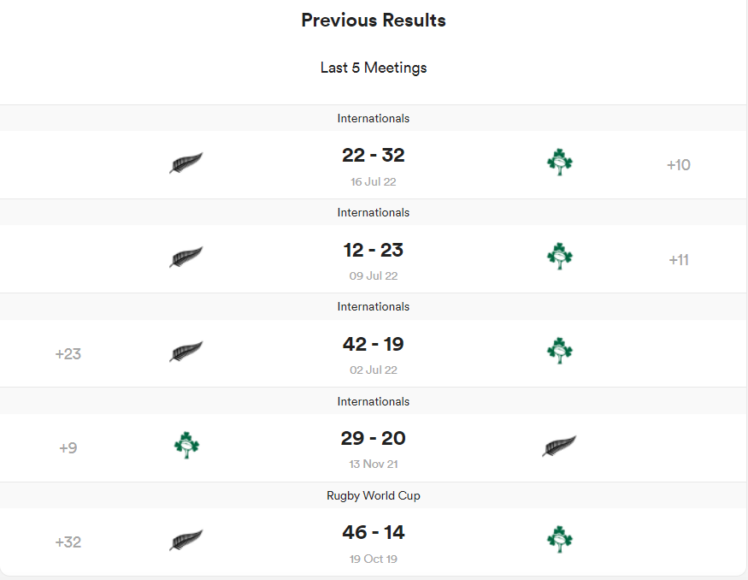Click Ireland shamrock icon in 19 Oct 19 match

tap(560, 539)
